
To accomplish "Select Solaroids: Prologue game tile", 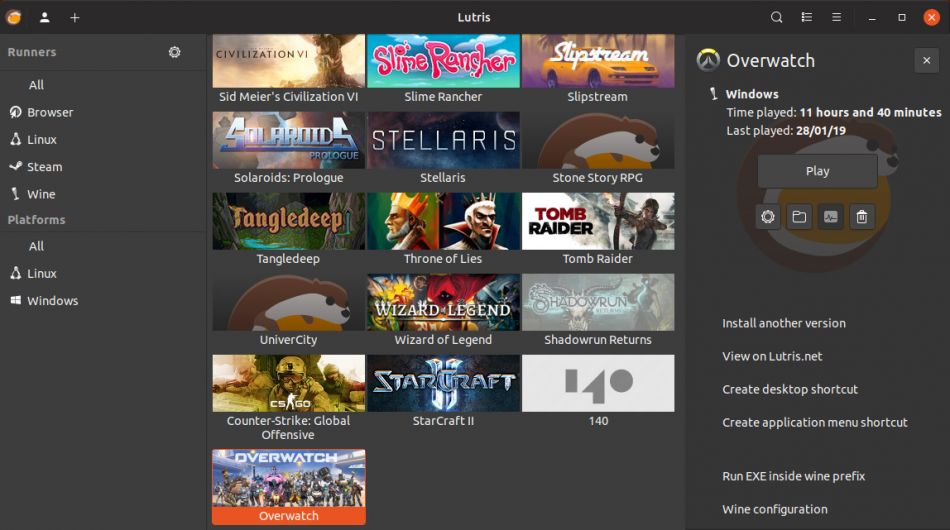I will coord(288,148).
